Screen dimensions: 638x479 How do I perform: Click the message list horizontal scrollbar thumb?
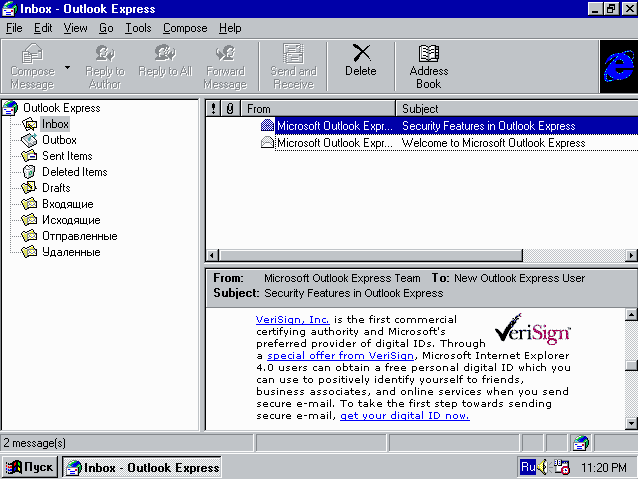tap(371, 256)
